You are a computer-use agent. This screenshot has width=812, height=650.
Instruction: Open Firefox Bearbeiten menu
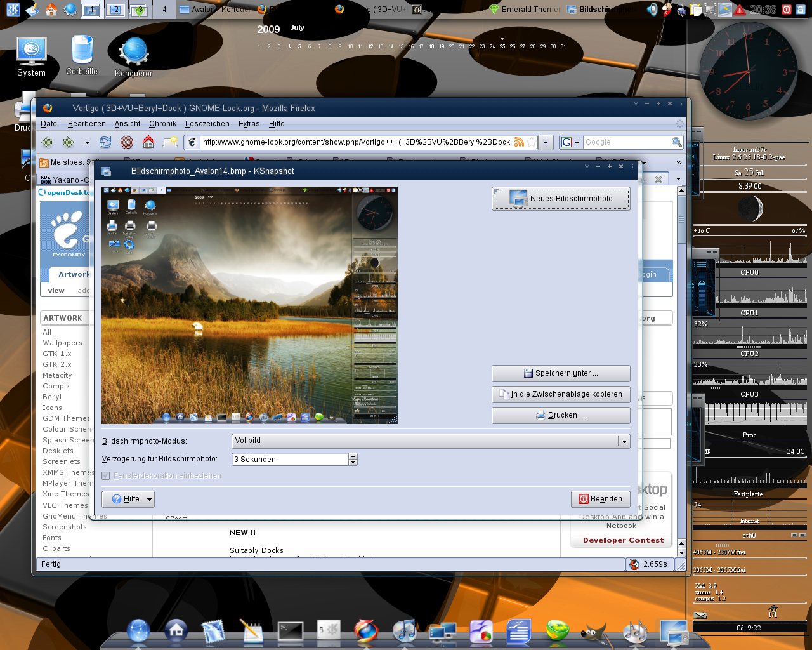point(87,124)
